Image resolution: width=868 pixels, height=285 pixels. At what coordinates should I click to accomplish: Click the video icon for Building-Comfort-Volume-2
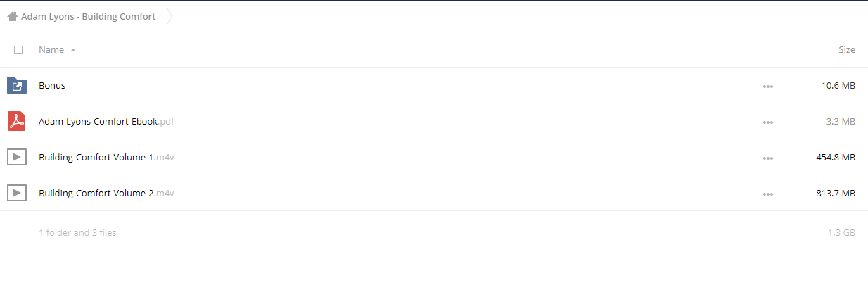17,193
